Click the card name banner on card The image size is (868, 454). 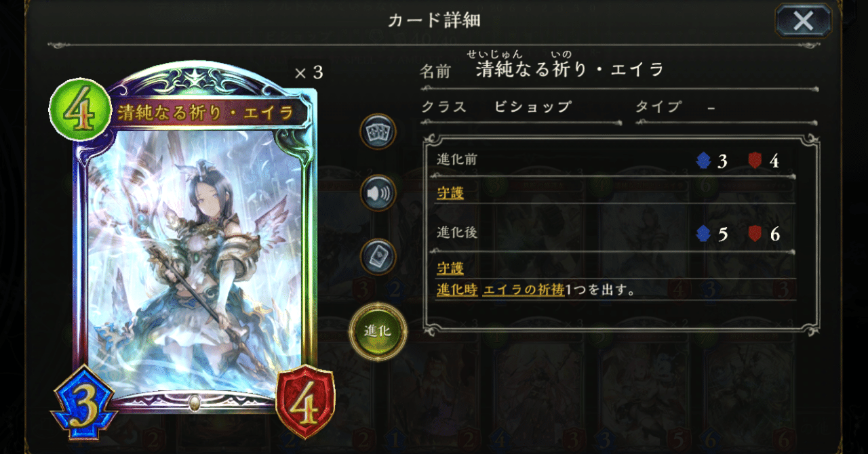click(x=205, y=112)
